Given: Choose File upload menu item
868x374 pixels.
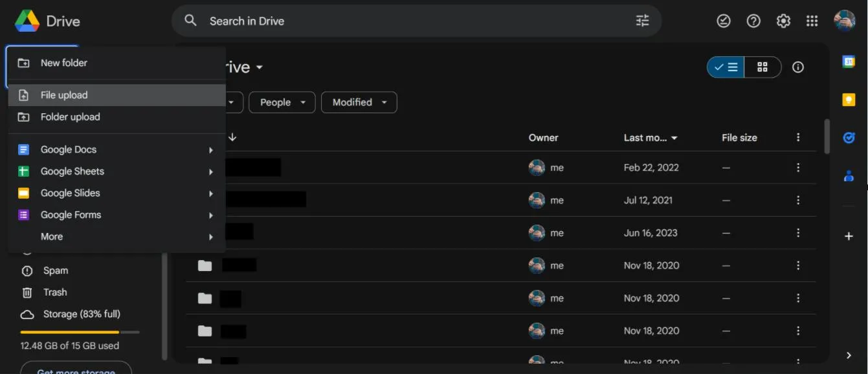Looking at the screenshot, I should (117, 95).
